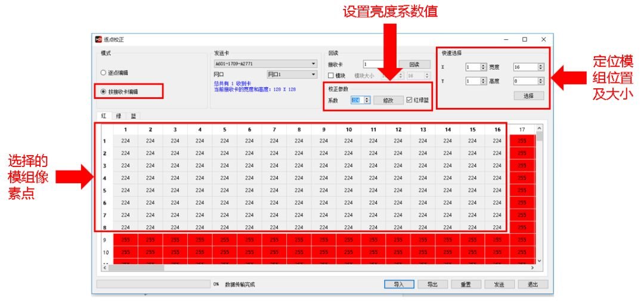Select row header 10 in the table
Screen dimensions: 644x303
pos(105,252)
